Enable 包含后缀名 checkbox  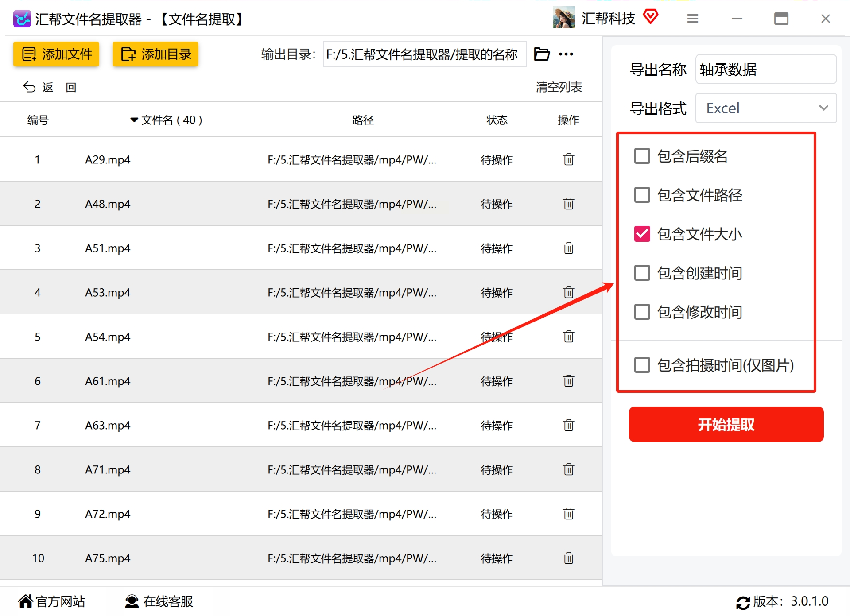click(642, 156)
